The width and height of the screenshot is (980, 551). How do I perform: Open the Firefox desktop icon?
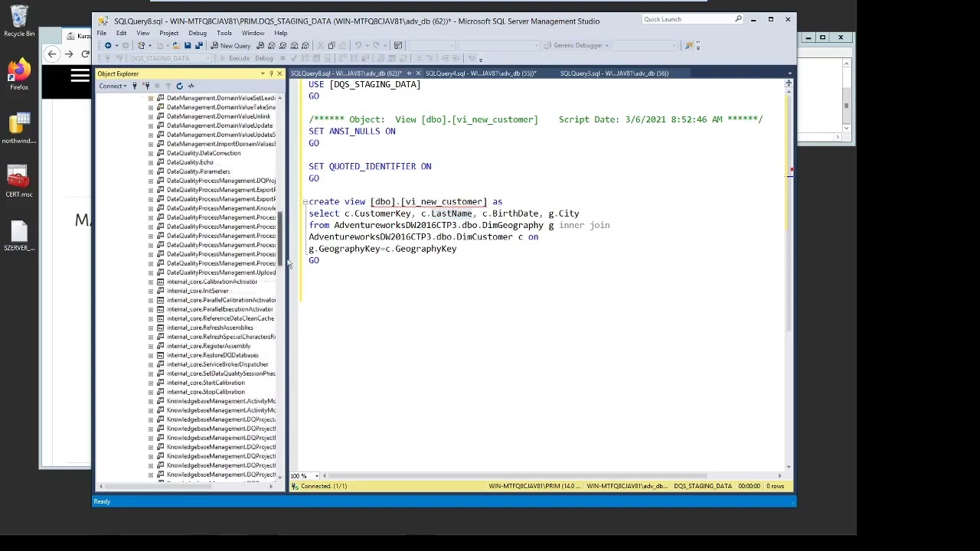tap(19, 76)
